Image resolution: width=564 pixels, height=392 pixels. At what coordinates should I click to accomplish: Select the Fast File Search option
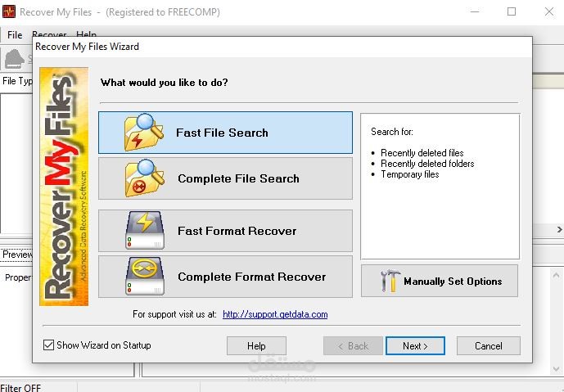point(225,133)
